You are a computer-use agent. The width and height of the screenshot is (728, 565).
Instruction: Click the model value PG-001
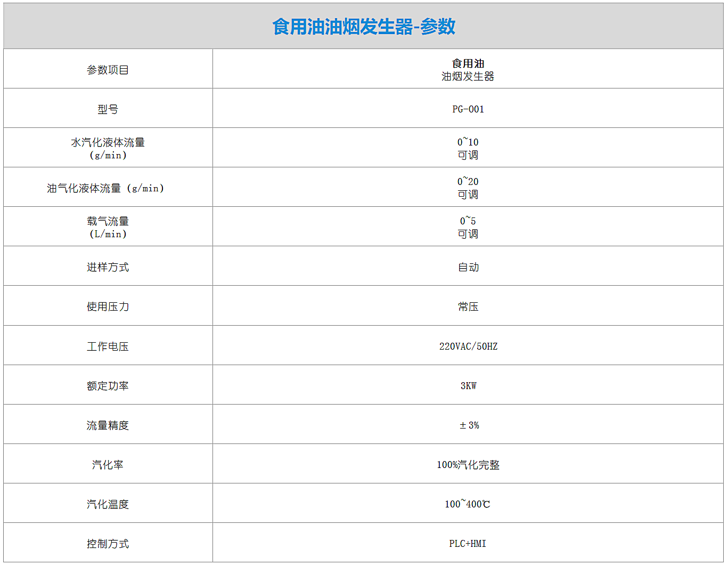[468, 109]
